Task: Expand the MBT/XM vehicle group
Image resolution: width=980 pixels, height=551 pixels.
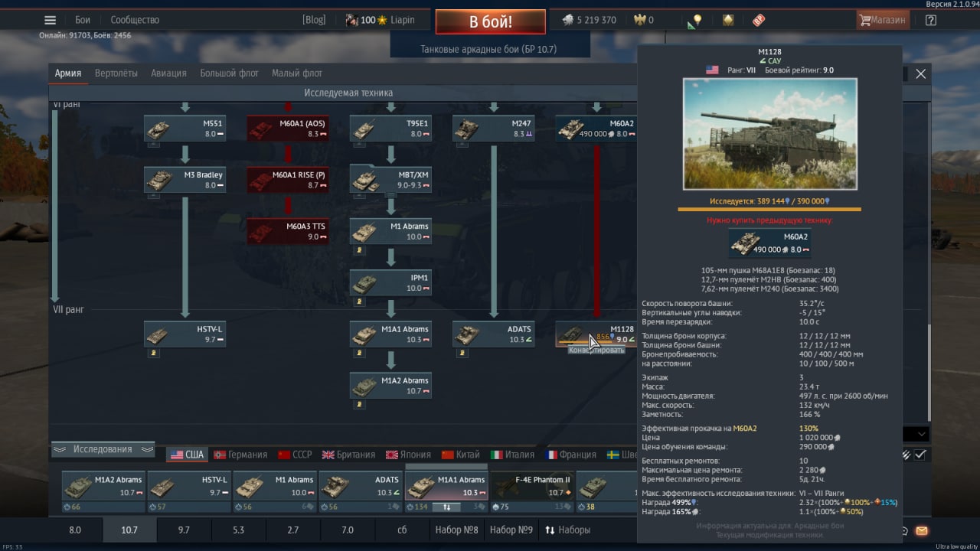Action: pyautogui.click(x=390, y=180)
